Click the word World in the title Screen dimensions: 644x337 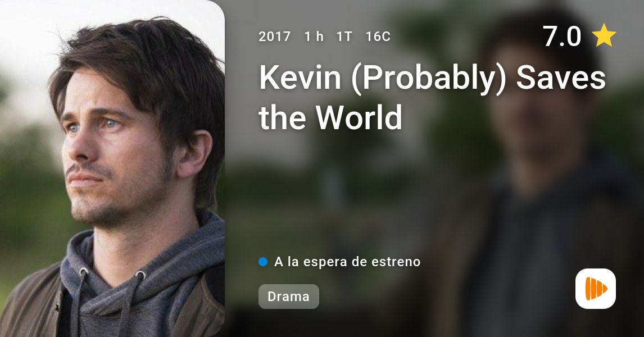[x=359, y=117]
